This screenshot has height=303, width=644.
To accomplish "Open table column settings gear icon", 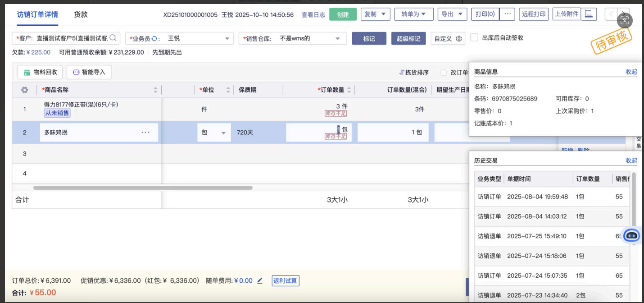I will coord(24,90).
